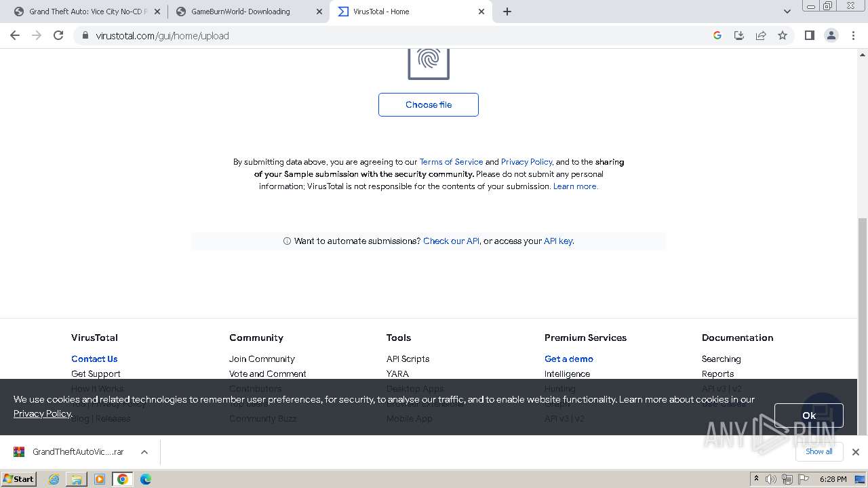Viewport: 868px width, 488px height.
Task: Select the VirusTotal - Home tab
Action: pyautogui.click(x=412, y=12)
